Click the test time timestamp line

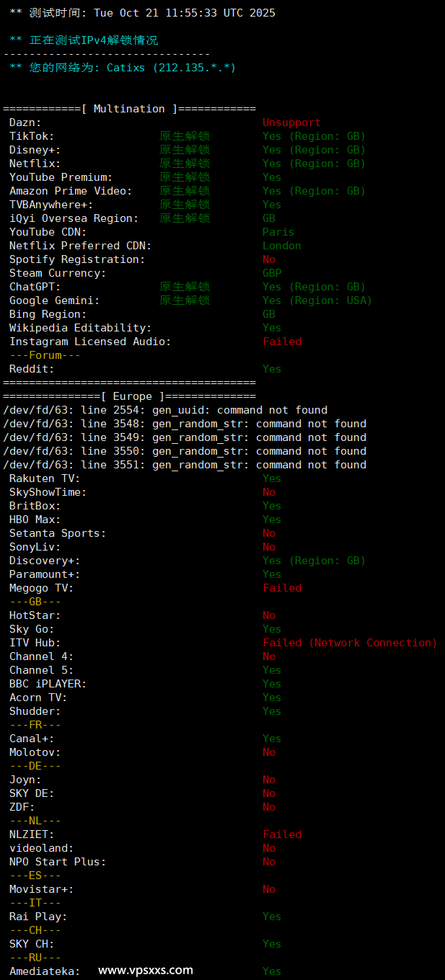click(142, 13)
